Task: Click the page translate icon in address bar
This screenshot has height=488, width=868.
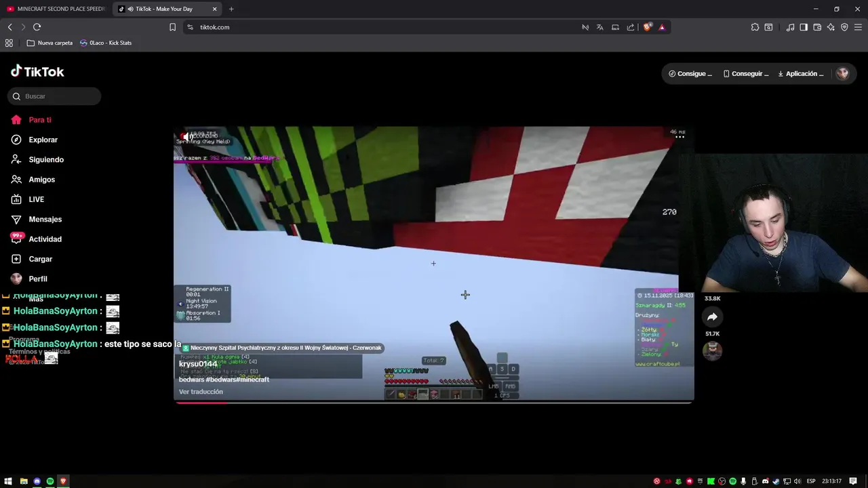Action: (x=600, y=27)
